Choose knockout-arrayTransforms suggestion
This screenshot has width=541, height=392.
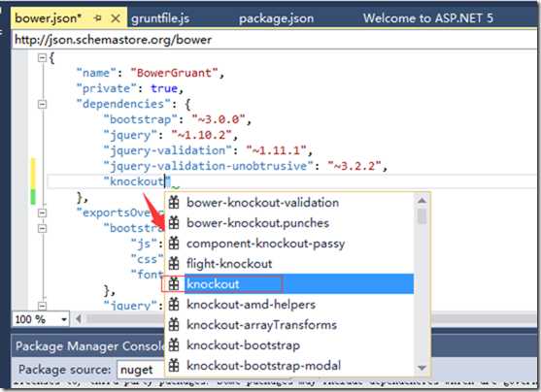[x=261, y=325]
